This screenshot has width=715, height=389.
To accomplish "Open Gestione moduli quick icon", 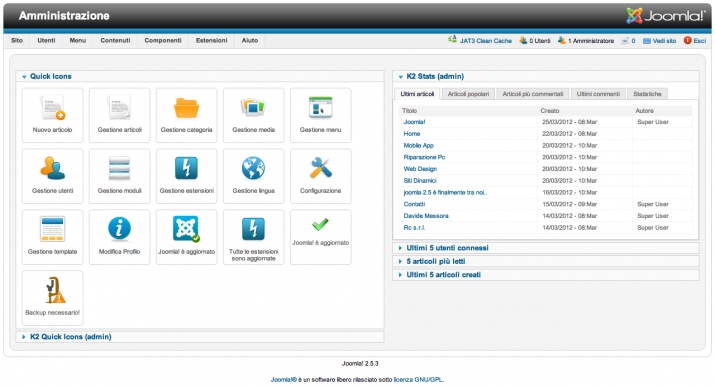I will (119, 176).
